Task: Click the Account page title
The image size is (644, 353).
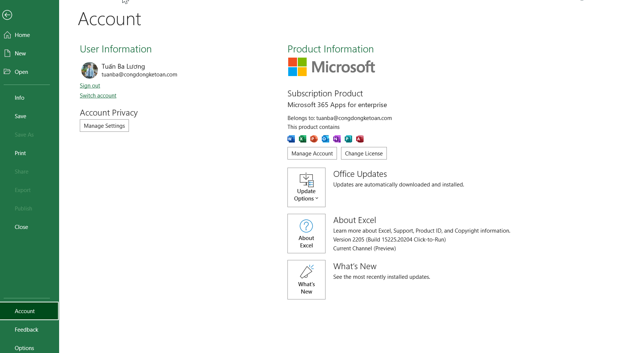Action: 109,19
